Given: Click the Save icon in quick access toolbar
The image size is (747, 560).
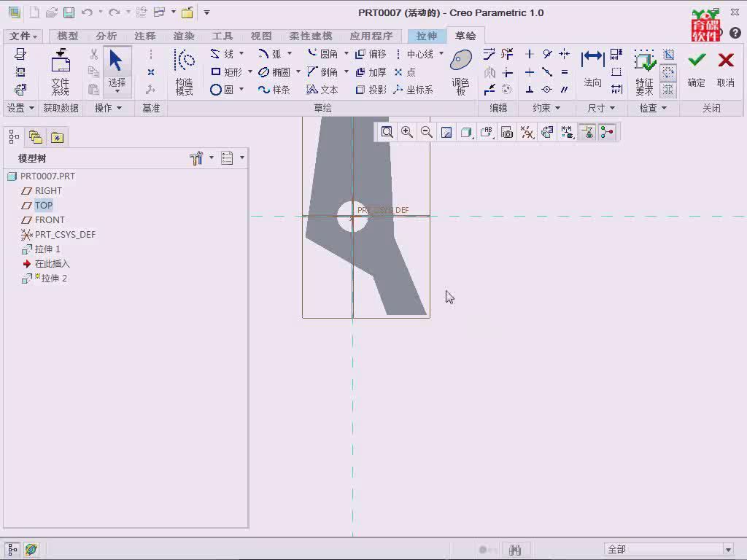Looking at the screenshot, I should [69, 12].
